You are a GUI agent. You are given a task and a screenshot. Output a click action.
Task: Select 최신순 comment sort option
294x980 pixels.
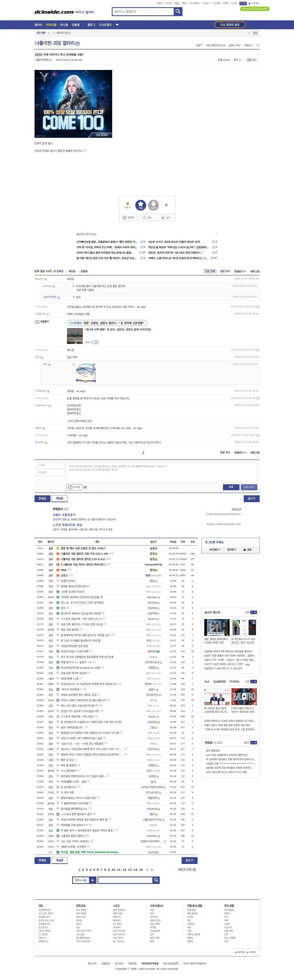71,271
